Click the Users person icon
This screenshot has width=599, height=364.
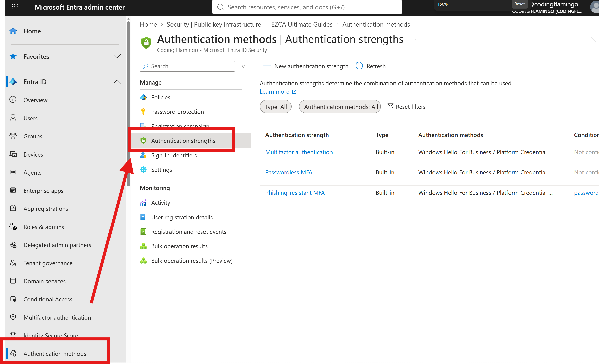13,118
